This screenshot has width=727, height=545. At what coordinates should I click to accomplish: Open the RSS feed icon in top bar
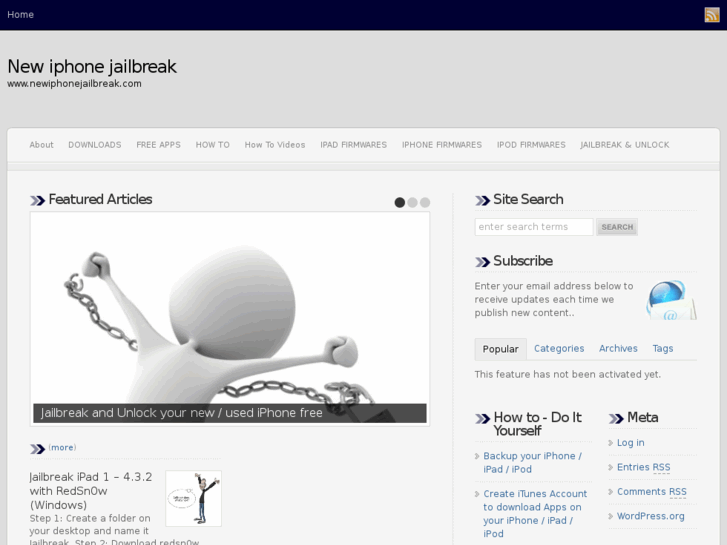[x=712, y=15]
